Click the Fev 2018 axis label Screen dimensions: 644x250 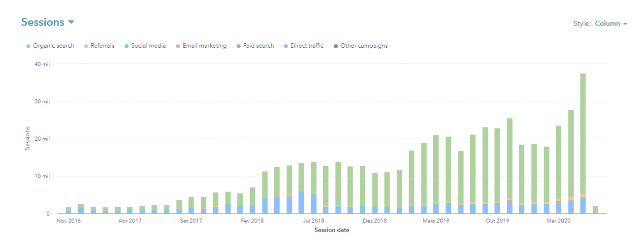coord(252,221)
